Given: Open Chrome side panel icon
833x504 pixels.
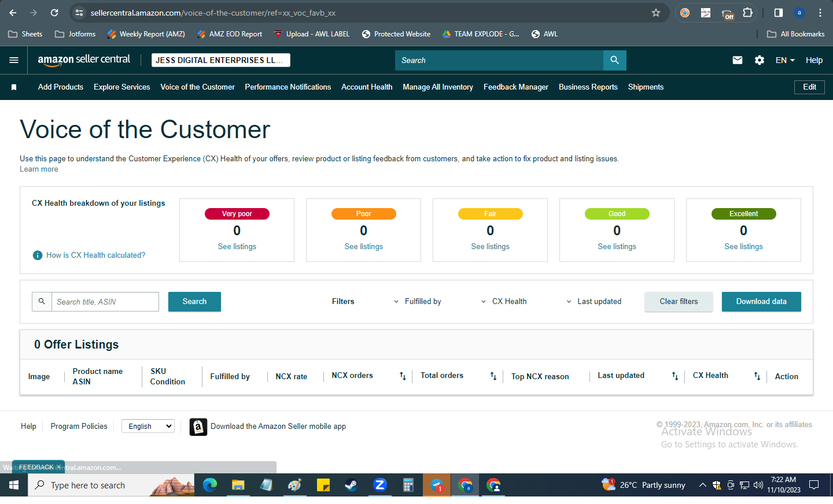Looking at the screenshot, I should (779, 13).
